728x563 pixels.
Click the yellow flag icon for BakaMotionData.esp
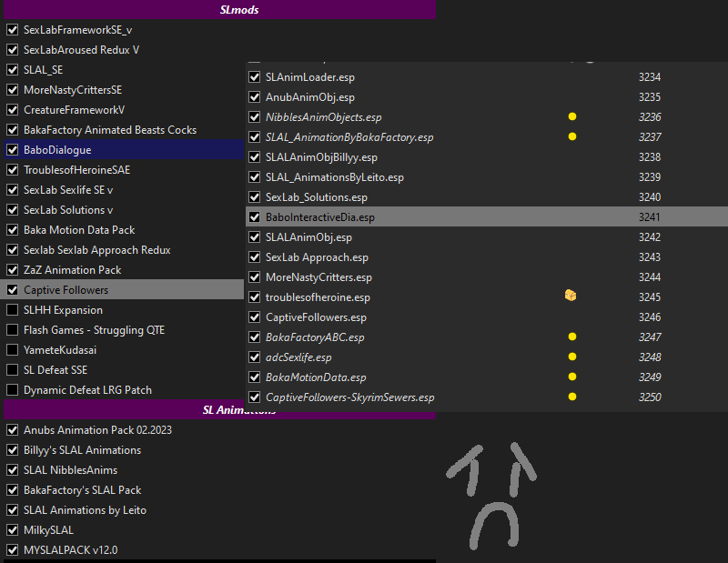click(572, 377)
